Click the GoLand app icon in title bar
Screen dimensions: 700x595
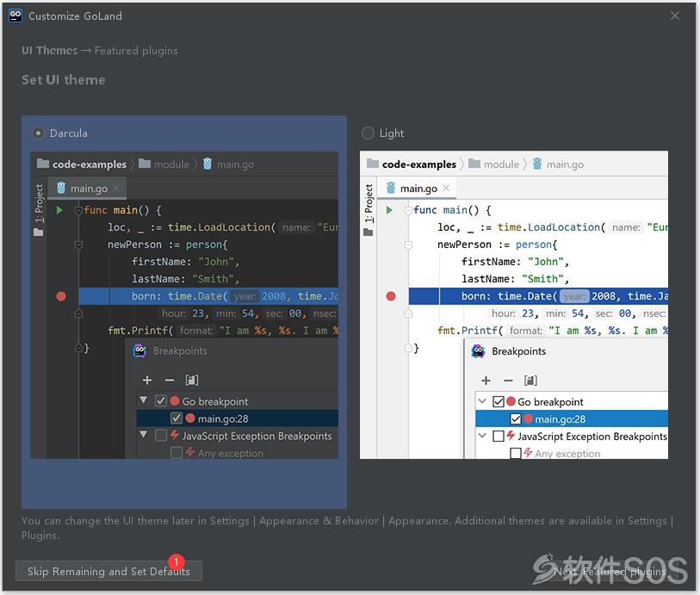15,15
